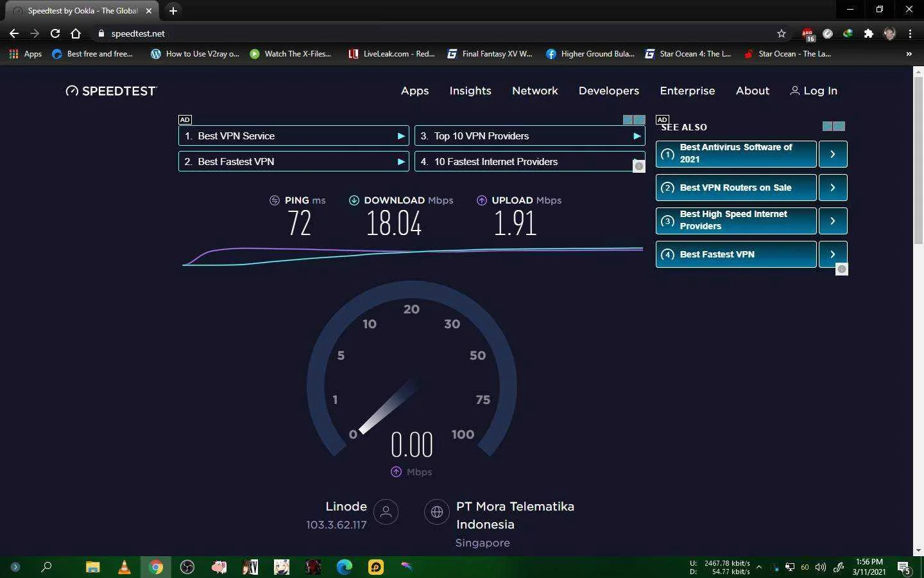Viewport: 924px width, 578px height.
Task: Reload the speedtest.net page
Action: point(55,33)
